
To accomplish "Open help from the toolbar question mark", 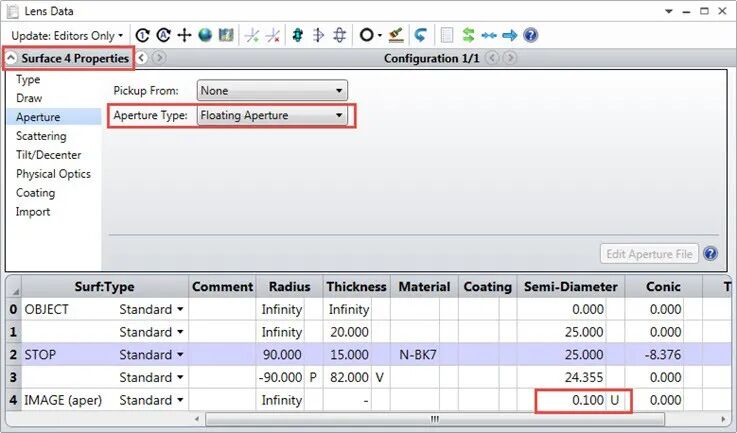I will pyautogui.click(x=531, y=35).
